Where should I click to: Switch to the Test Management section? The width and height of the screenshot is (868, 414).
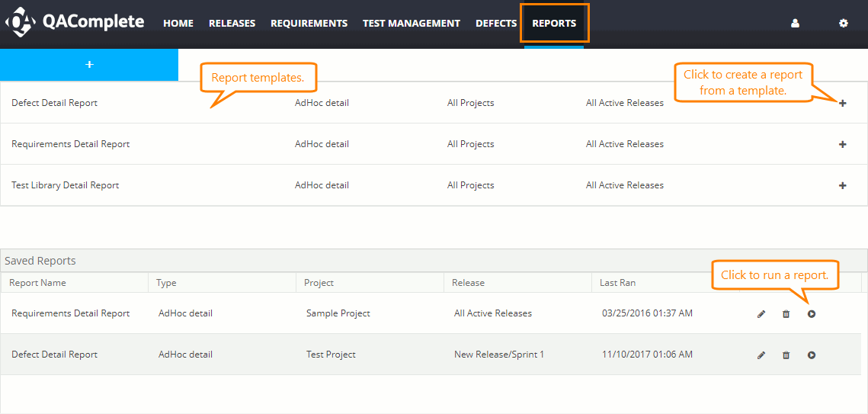click(x=411, y=24)
